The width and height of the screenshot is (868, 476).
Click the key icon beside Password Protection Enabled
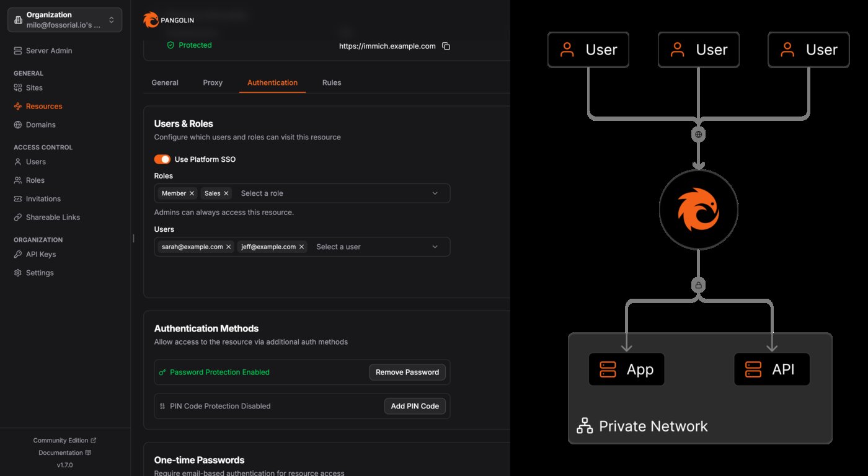click(162, 372)
